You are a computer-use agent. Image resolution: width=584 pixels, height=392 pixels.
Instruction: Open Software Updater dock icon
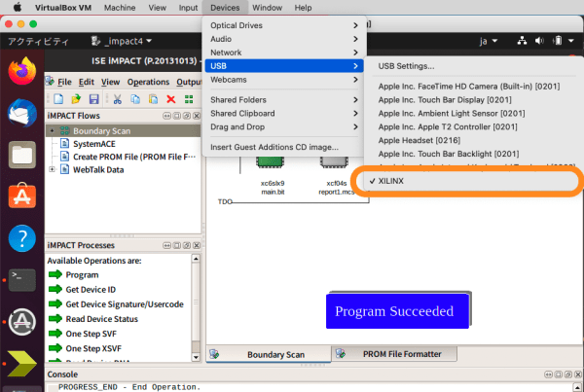click(22, 322)
